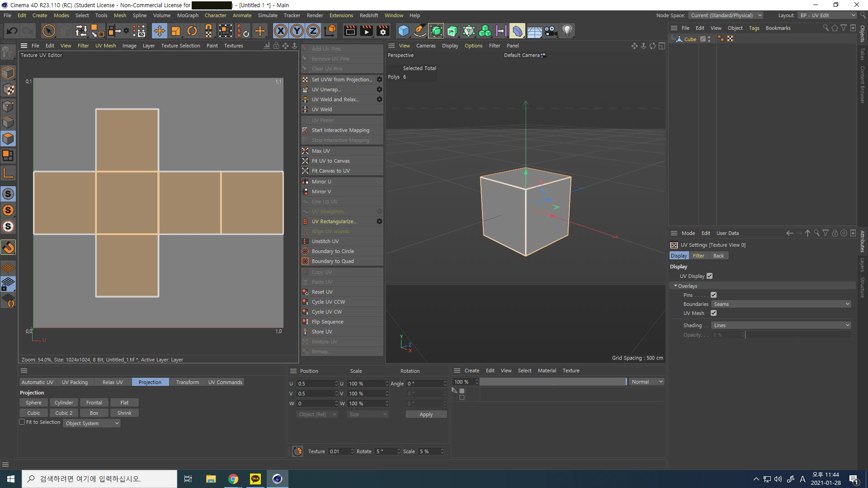Toggle the UV Mesh overlay checkbox
868x488 pixels.
pyautogui.click(x=714, y=313)
